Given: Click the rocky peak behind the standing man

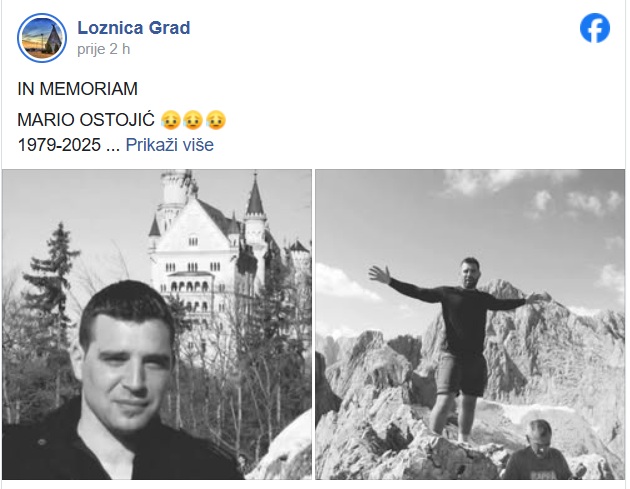Looking at the screenshot, I should pos(534,342).
